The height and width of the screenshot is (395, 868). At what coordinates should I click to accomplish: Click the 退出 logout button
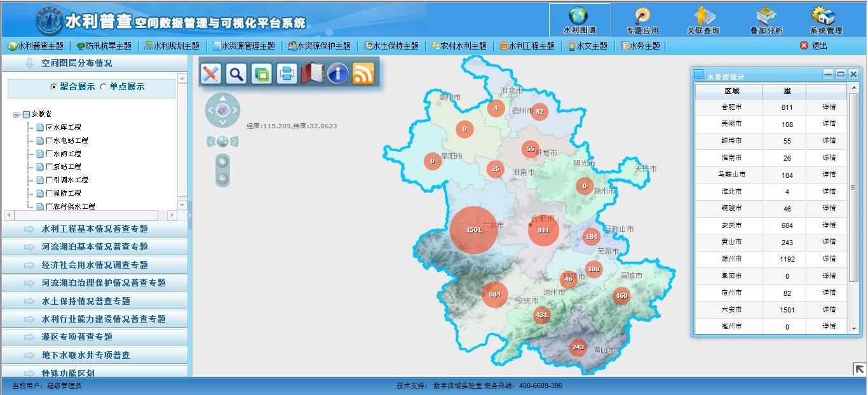click(813, 46)
